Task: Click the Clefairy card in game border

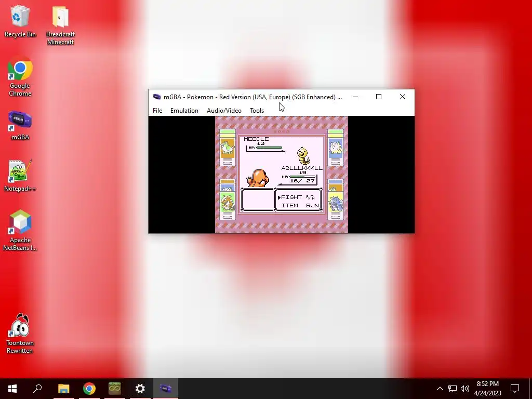Action: point(336,148)
